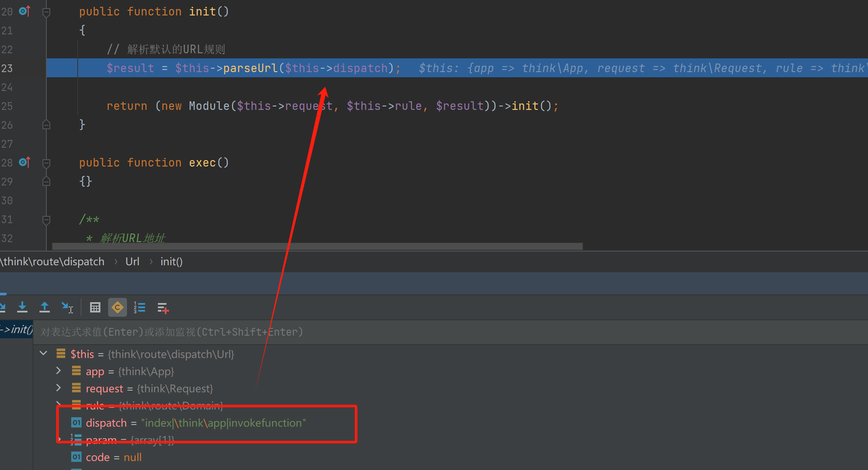
Task: Click the evaluate expression input field
Action: (x=429, y=332)
